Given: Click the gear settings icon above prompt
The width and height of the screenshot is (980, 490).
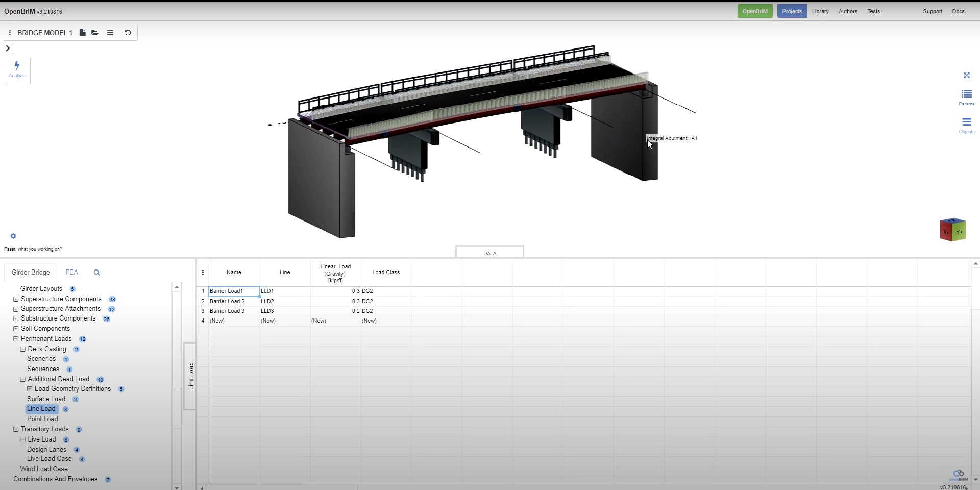Looking at the screenshot, I should click(x=13, y=236).
